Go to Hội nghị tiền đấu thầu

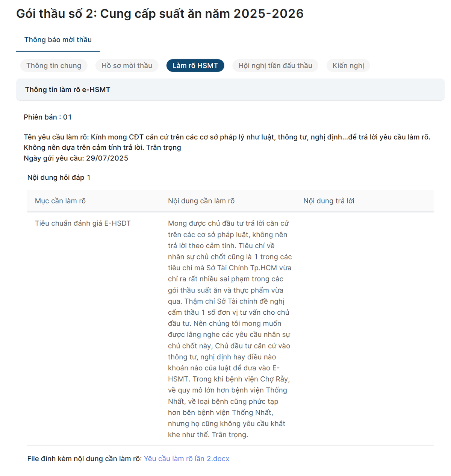tap(275, 66)
